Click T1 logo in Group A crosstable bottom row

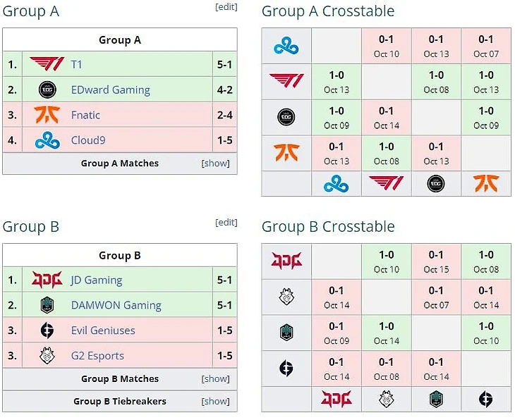pos(386,184)
